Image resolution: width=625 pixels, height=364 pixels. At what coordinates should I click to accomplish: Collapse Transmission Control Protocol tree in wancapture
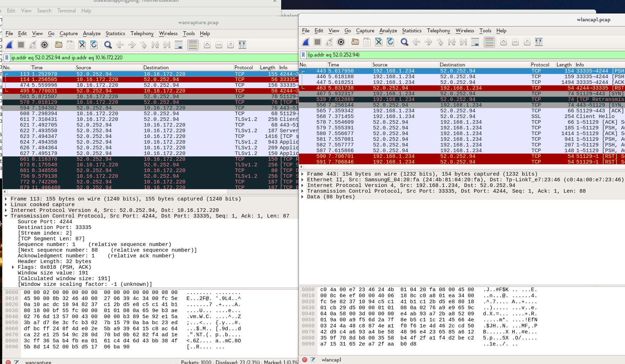[6, 216]
